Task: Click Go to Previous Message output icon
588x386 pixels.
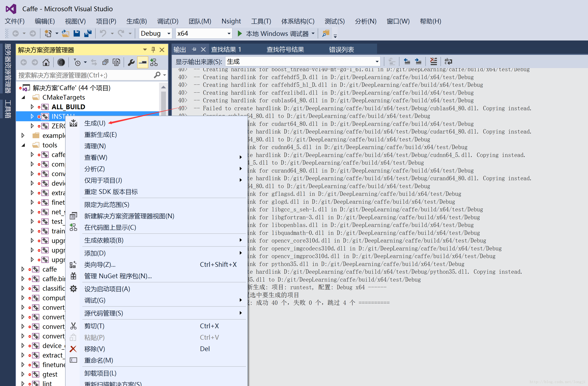Action: [407, 61]
